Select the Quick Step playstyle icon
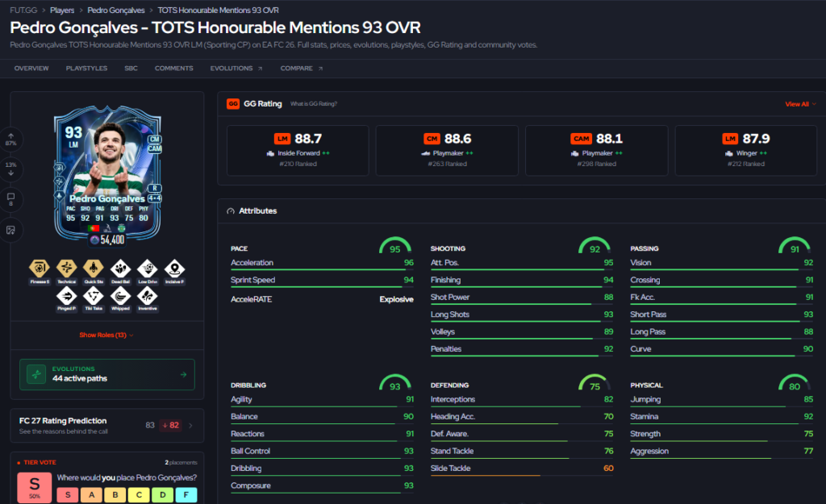Viewport: 826px width, 504px height. click(x=94, y=269)
